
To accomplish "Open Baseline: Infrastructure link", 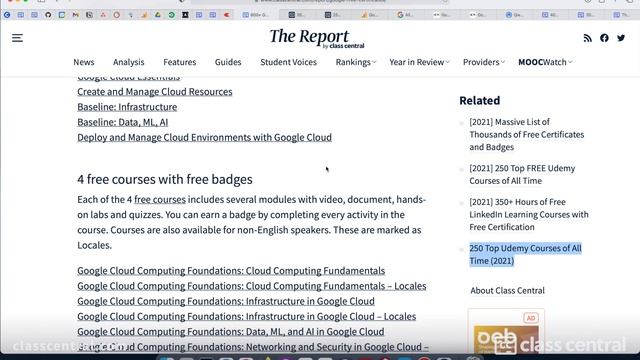I will [x=127, y=107].
